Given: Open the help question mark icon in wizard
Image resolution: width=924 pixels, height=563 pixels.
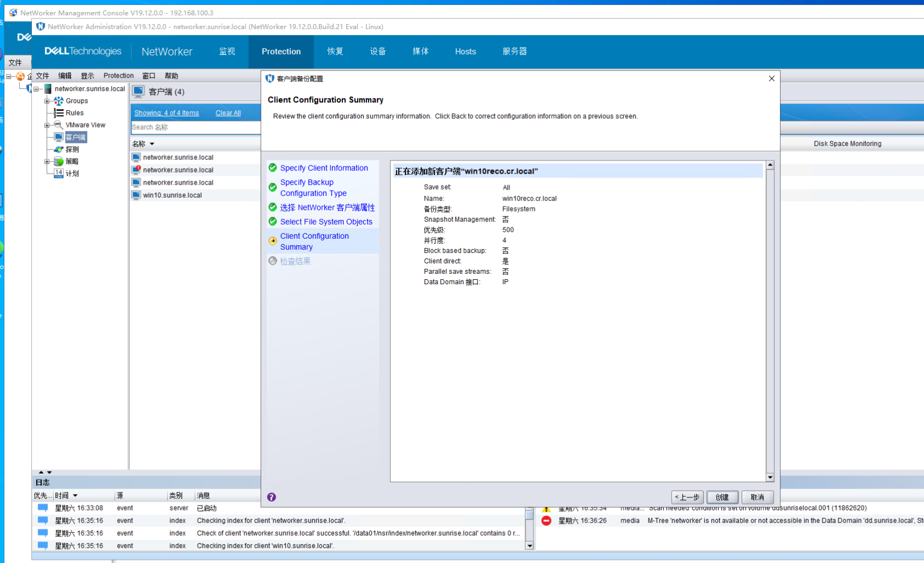Looking at the screenshot, I should coord(271,497).
